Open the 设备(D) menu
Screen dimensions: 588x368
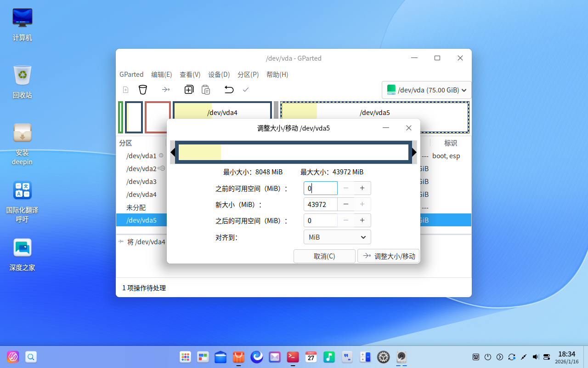(219, 74)
